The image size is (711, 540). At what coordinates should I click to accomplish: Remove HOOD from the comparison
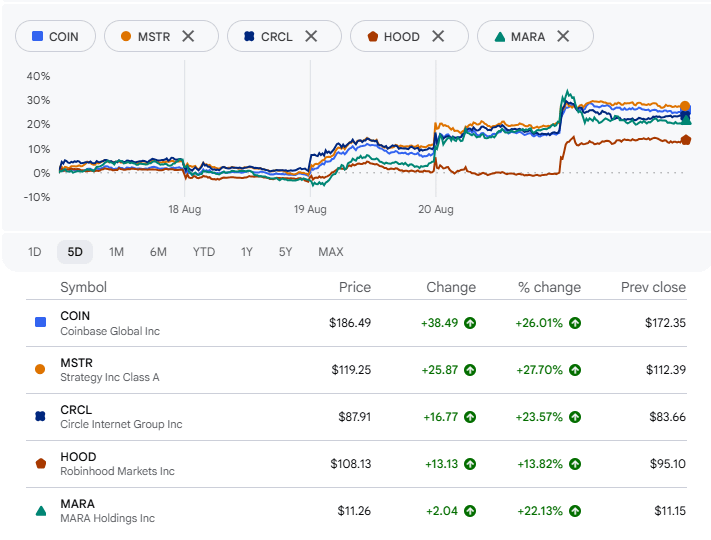[x=438, y=36]
